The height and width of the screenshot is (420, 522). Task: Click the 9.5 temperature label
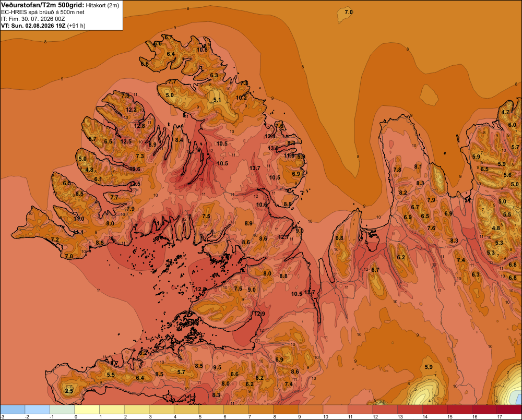[x=217, y=367]
